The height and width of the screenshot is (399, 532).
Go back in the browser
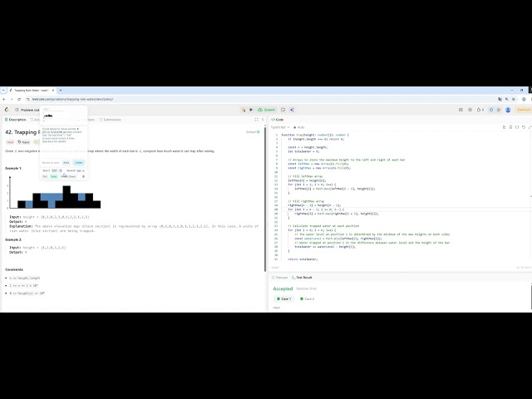[x=3, y=99]
